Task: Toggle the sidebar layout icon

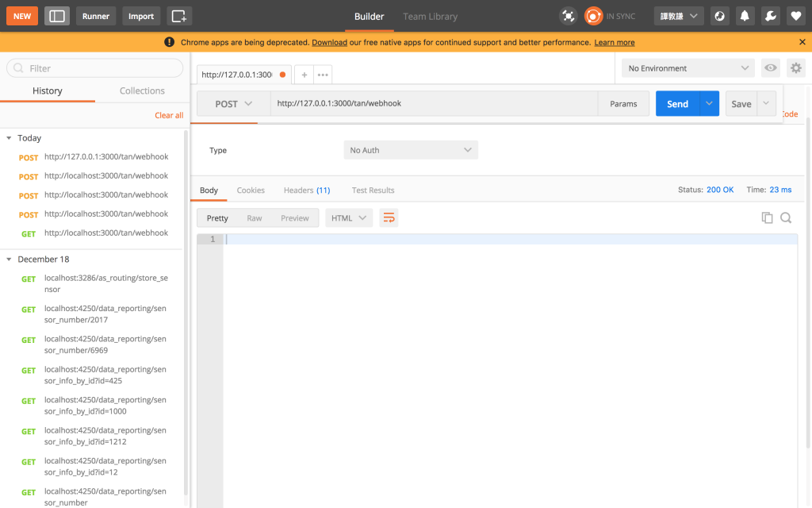Action: [57, 16]
